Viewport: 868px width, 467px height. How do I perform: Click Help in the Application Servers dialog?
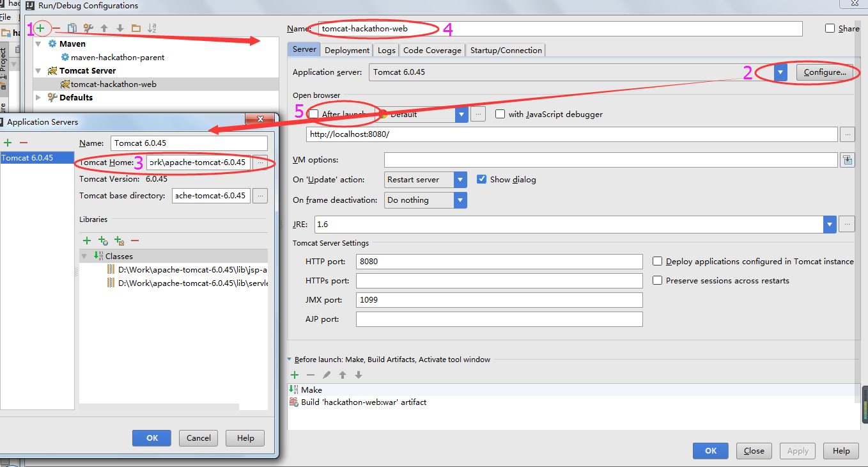245,438
